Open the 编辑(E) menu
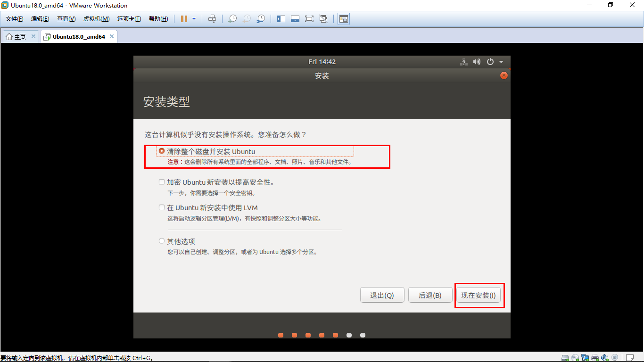This screenshot has width=644, height=362. point(40,19)
